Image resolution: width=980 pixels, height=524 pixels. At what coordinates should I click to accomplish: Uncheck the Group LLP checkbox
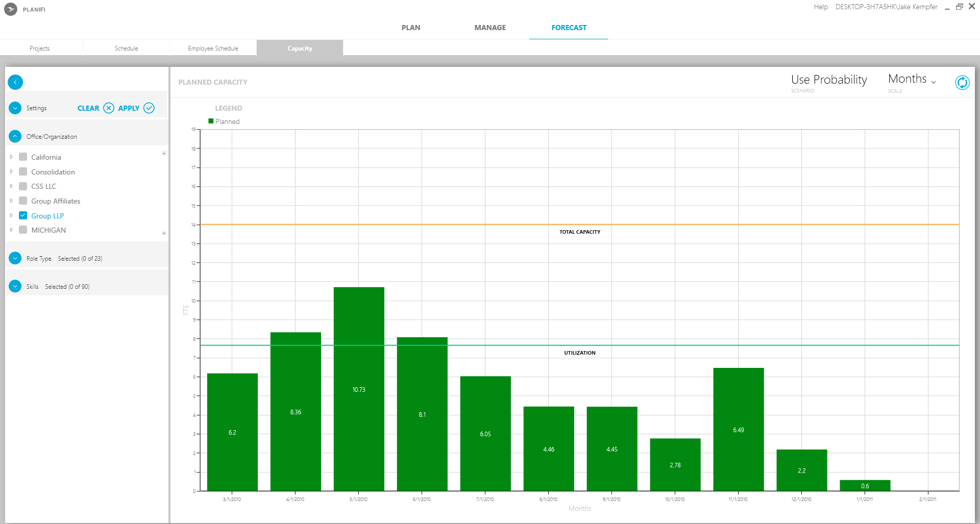[x=23, y=216]
